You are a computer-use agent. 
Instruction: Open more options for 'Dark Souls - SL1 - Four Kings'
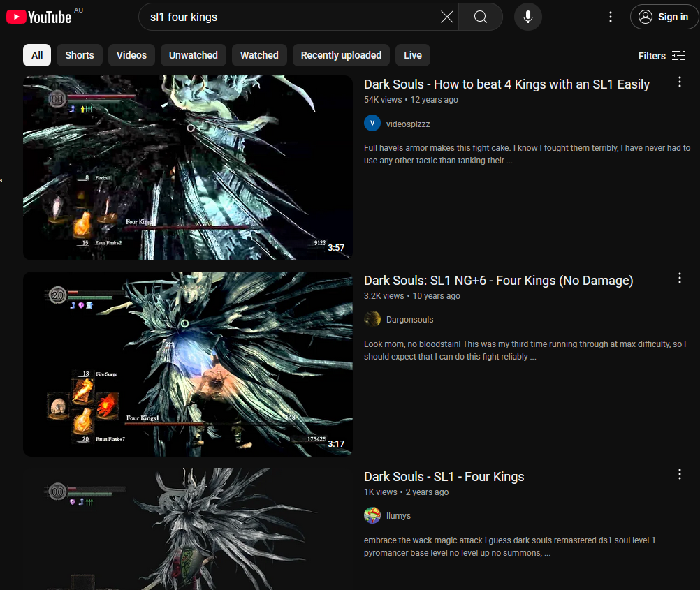pyautogui.click(x=680, y=474)
